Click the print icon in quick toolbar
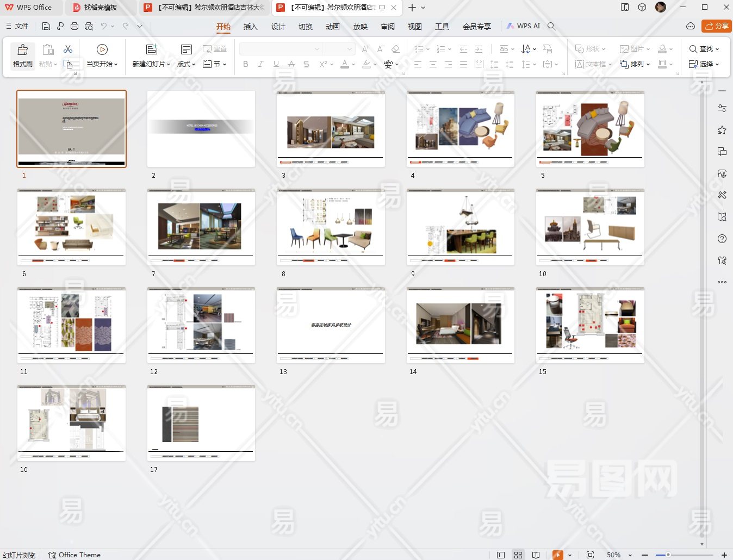The image size is (733, 560). [x=74, y=26]
